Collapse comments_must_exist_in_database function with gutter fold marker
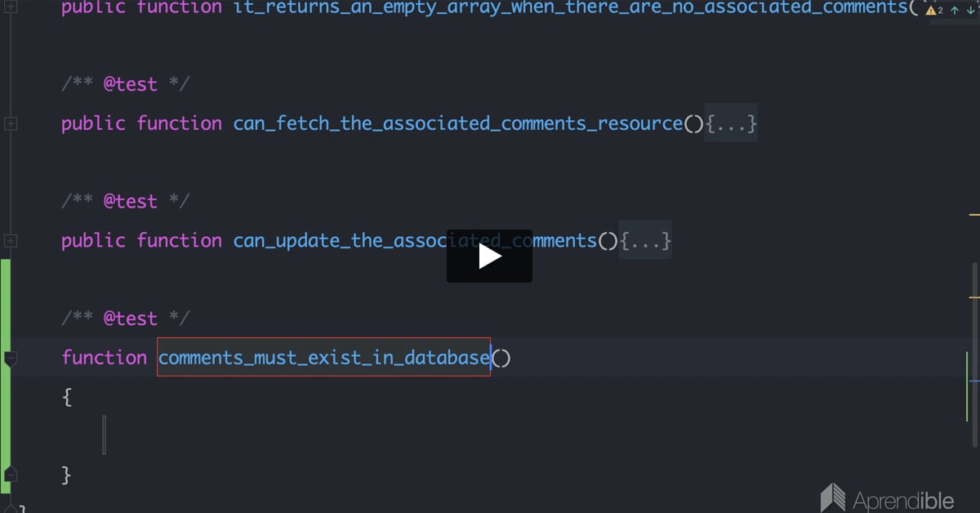Screen dimensions: 980x513 (11, 358)
